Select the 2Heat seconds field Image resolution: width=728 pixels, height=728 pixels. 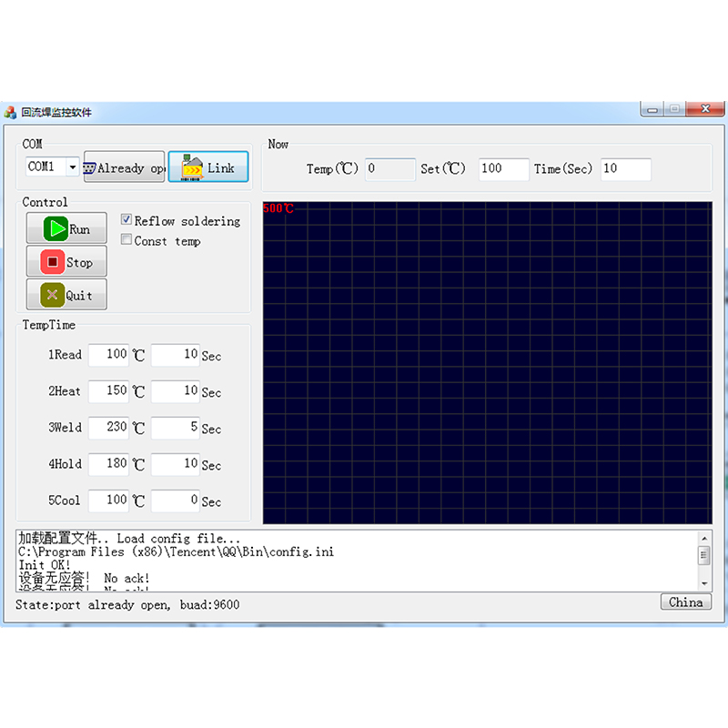click(175, 390)
